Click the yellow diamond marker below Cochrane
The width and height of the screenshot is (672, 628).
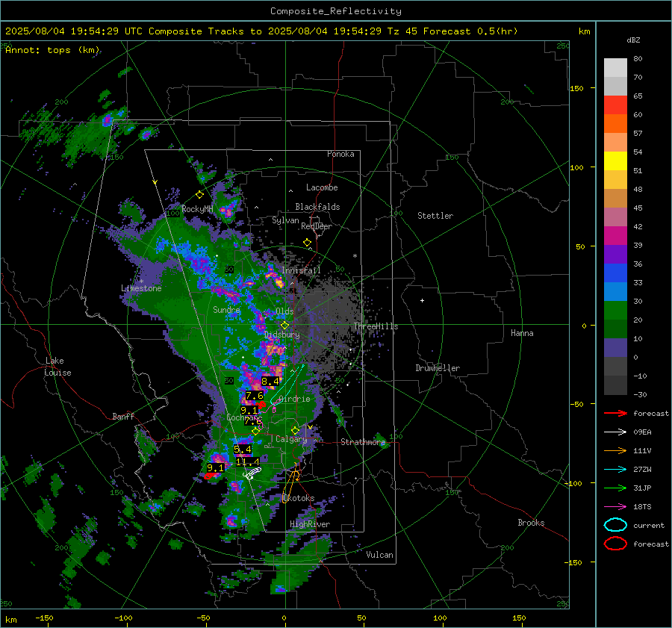(256, 432)
